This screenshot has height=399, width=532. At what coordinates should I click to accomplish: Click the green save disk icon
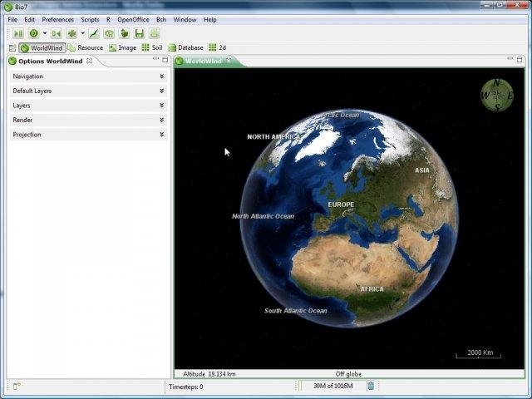click(140, 33)
